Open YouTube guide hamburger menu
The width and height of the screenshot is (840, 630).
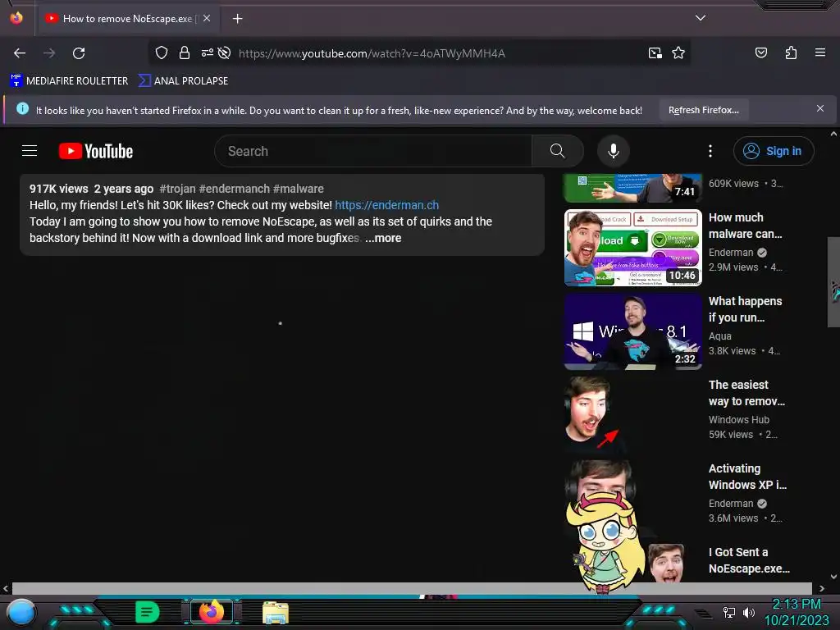pos(30,151)
